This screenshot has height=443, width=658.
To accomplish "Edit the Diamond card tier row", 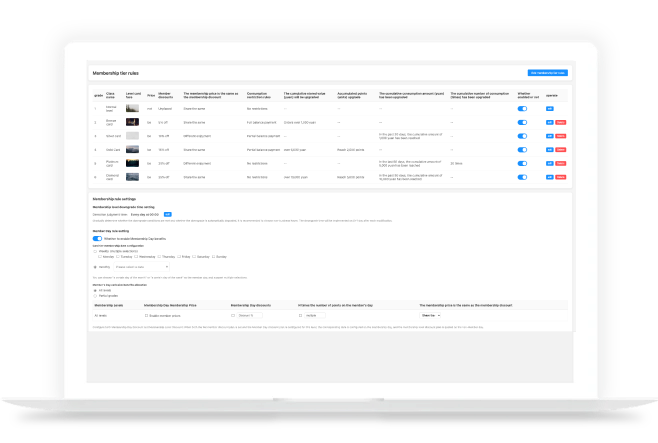I will pos(549,175).
